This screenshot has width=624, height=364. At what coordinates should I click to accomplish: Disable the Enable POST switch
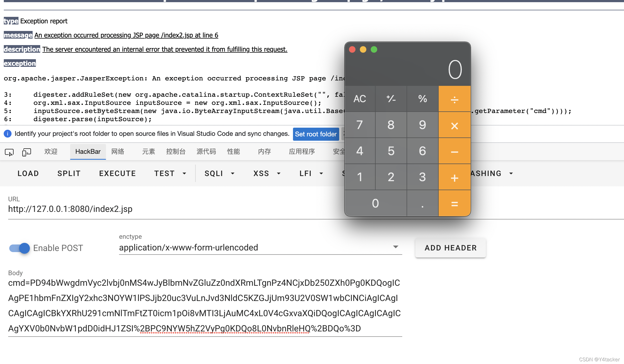pyautogui.click(x=20, y=248)
